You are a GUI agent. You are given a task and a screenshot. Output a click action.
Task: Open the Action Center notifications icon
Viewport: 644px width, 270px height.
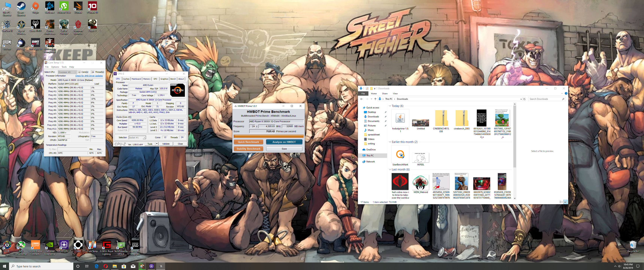click(x=638, y=266)
